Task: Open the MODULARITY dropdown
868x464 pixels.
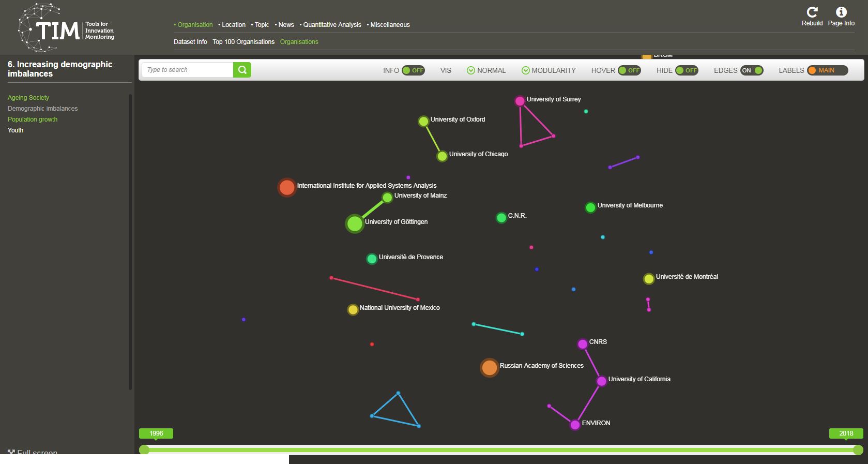Action: point(549,70)
